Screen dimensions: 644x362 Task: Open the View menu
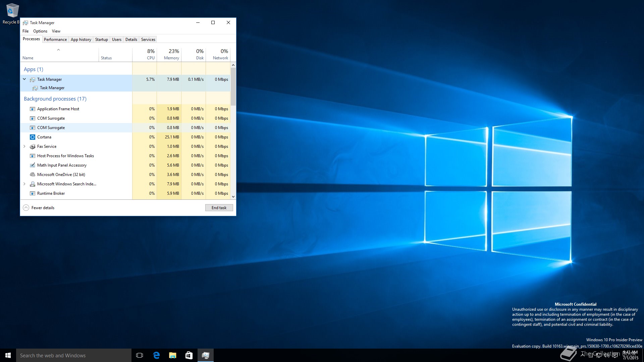(x=56, y=31)
